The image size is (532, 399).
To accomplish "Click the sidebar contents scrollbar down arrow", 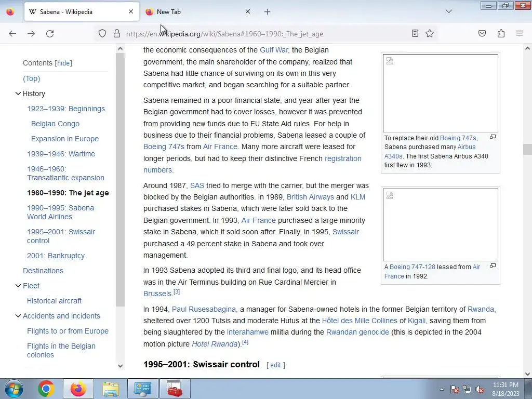I will pyautogui.click(x=120, y=366).
